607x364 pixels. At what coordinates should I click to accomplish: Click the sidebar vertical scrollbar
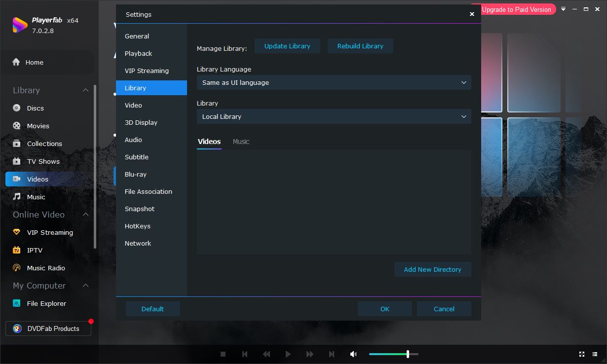tap(95, 167)
